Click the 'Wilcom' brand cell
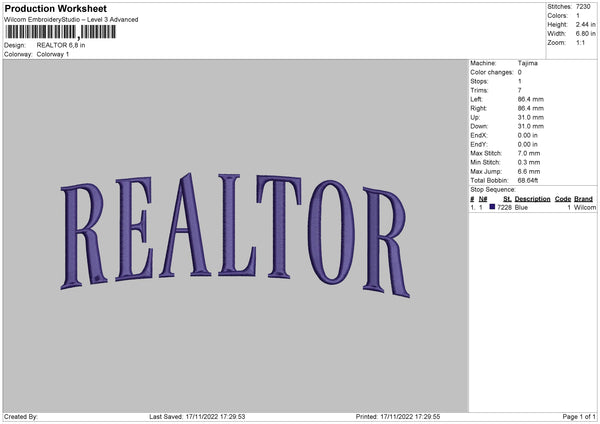Viewport: 600px width, 424px height. point(585,207)
